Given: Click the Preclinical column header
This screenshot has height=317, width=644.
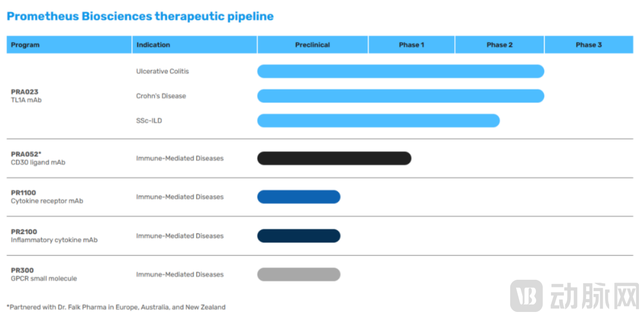Looking at the screenshot, I should click(x=312, y=45).
